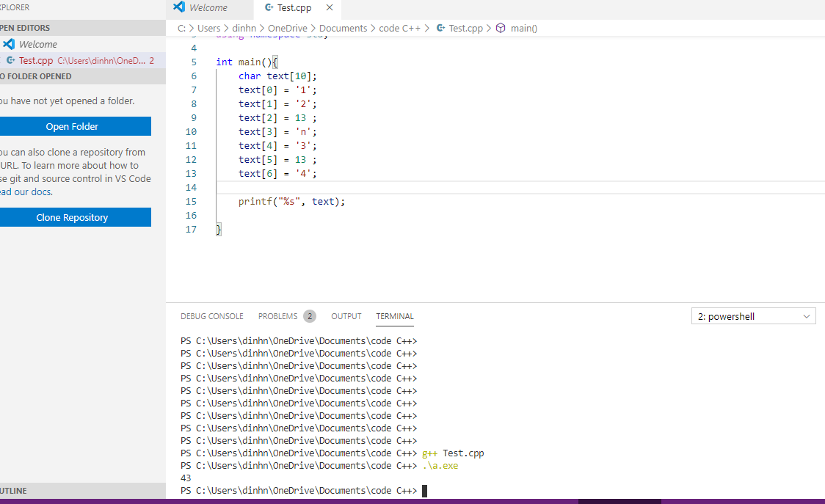Close the Test.cpp editor tab
825x504 pixels.
coord(330,7)
